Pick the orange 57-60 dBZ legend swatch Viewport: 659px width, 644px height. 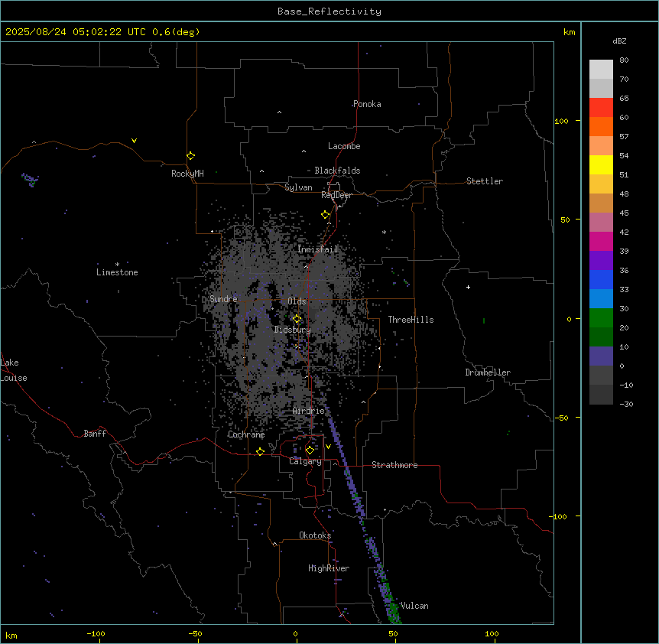click(x=601, y=126)
